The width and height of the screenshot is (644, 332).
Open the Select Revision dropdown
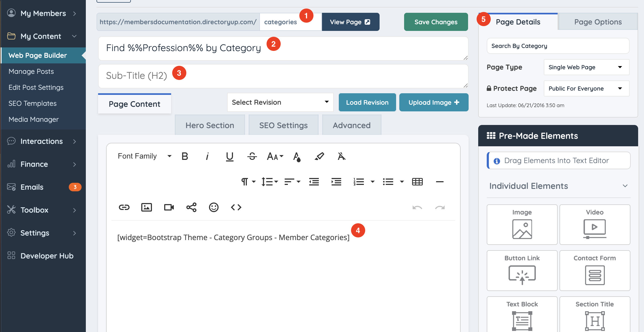pos(280,102)
